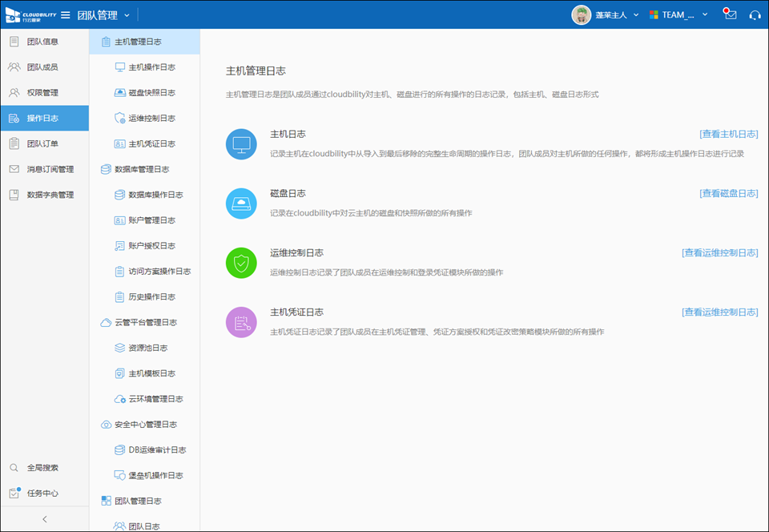
Task: Open 堡垒机操作日志 in the log tree
Action: point(155,476)
